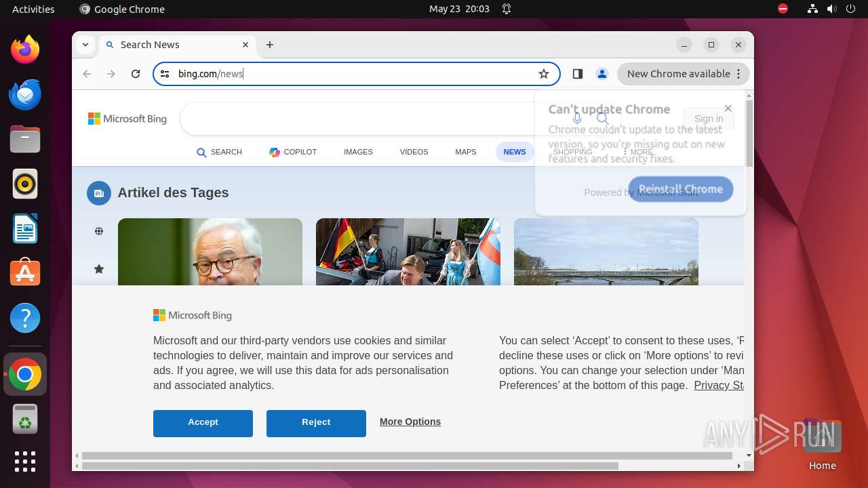Screen dimensions: 868x488
Task: Open Activities overview
Action: (x=33, y=9)
